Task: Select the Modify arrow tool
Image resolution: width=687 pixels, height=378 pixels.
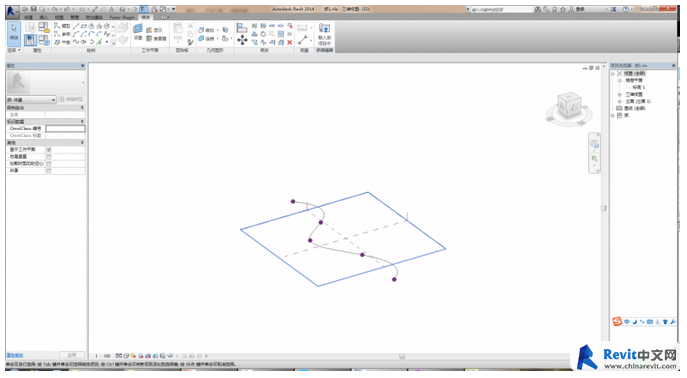Action: click(x=14, y=33)
